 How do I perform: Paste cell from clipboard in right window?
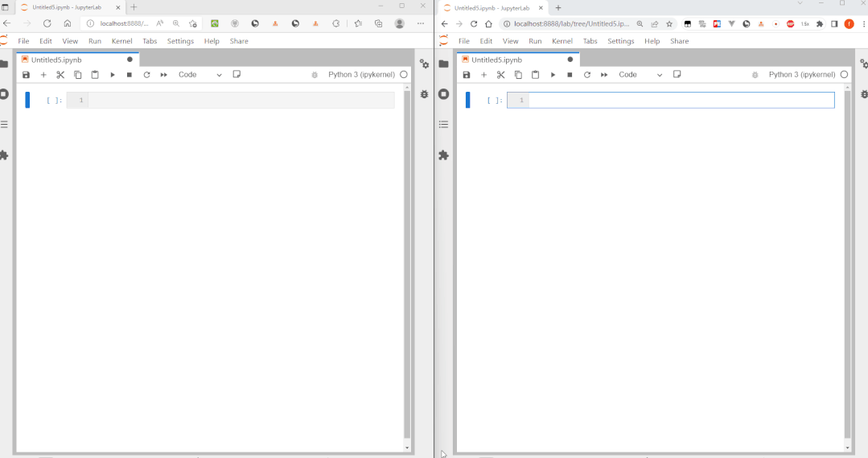coord(535,75)
